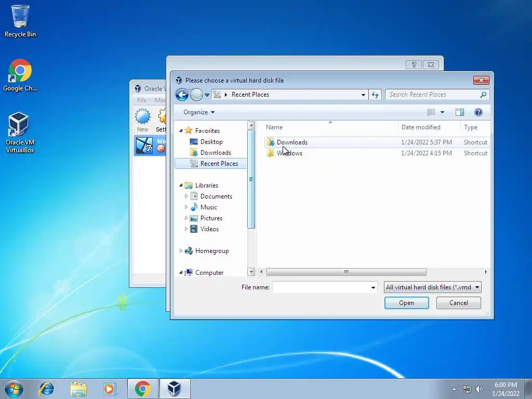This screenshot has height=399, width=532.
Task: Open Windows Media Player from the taskbar
Action: [110, 389]
